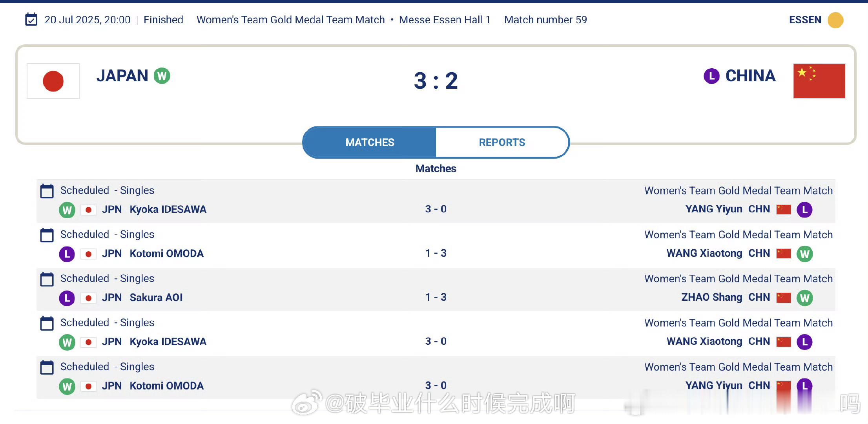Select the MATCHES tab

(x=370, y=142)
